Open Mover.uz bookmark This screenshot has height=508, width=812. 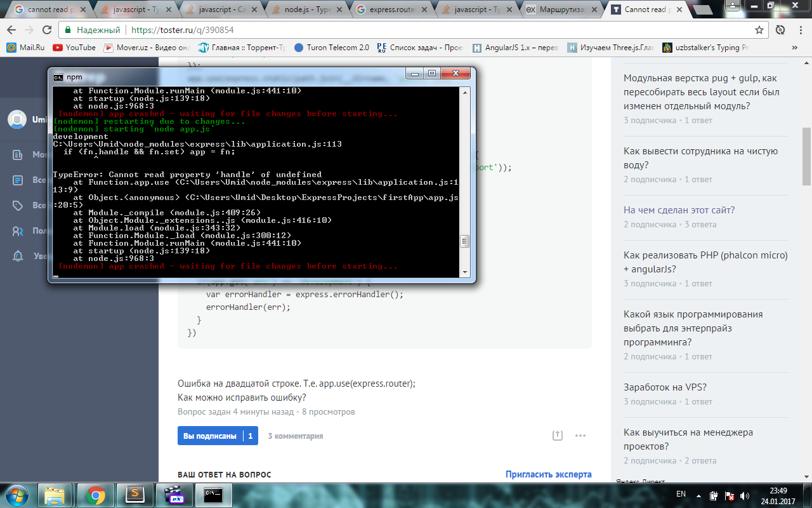pos(147,48)
